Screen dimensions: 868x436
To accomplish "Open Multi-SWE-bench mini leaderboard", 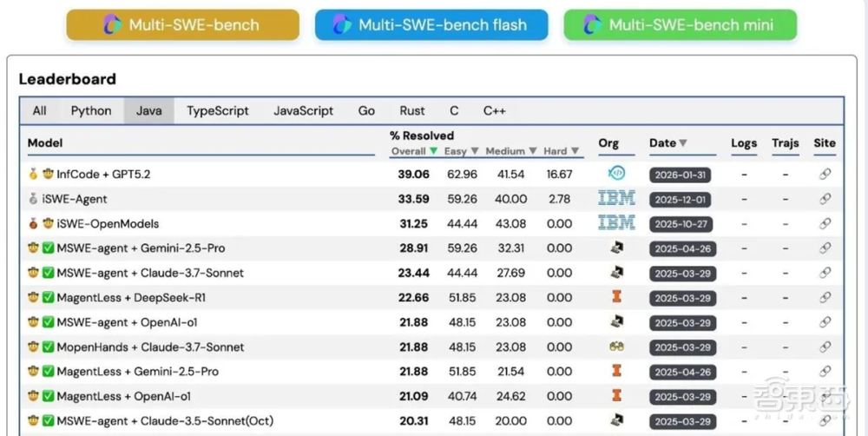I will (681, 25).
